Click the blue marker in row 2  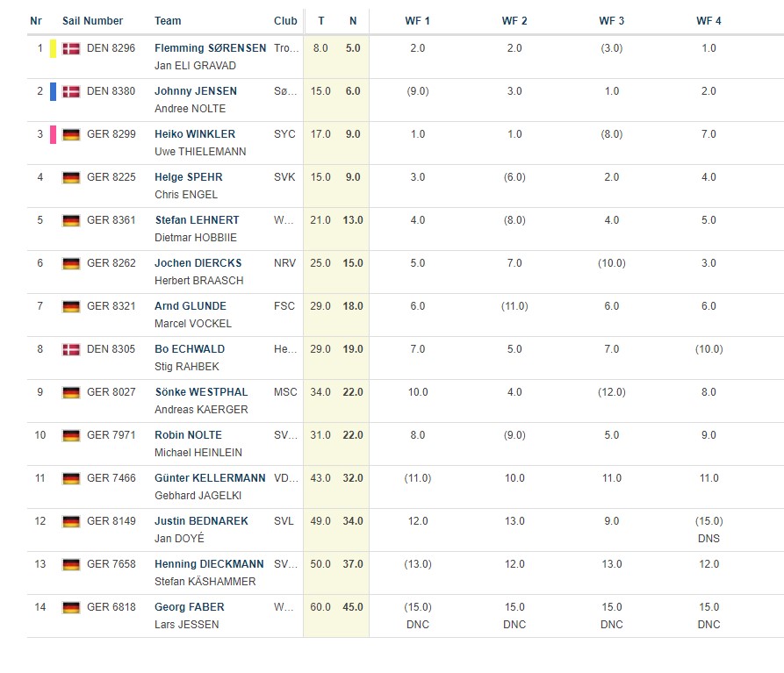click(x=53, y=91)
